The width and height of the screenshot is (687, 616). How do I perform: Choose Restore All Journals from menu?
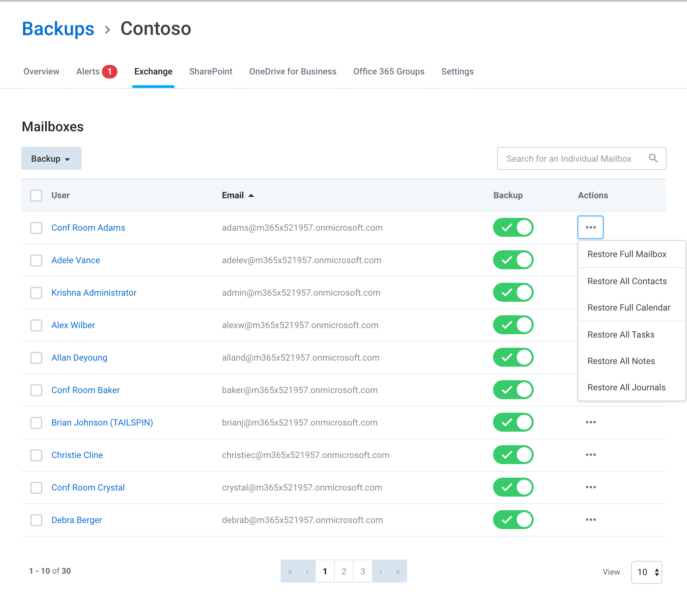(631, 388)
